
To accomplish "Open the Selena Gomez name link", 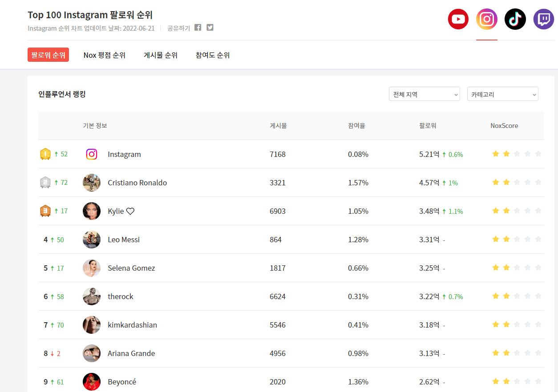I will (x=131, y=268).
